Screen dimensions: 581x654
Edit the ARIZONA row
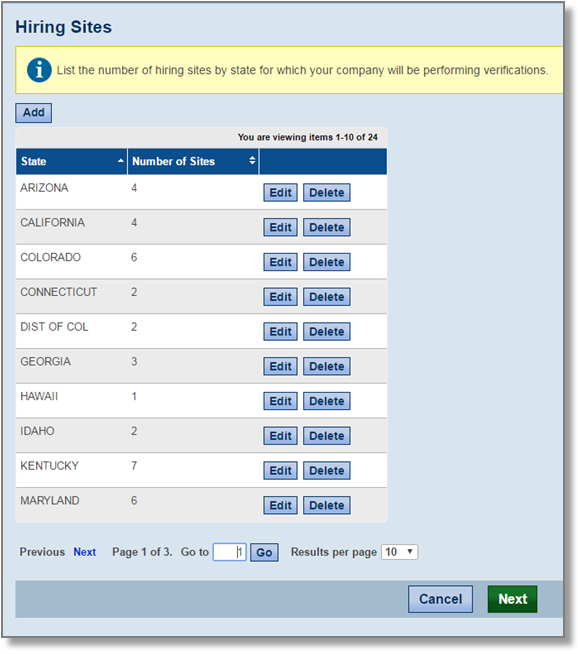coord(280,193)
